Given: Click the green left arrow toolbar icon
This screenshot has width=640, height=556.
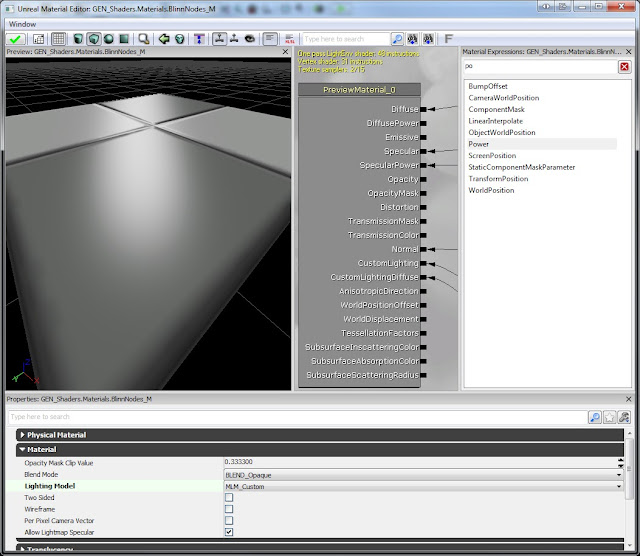Looking at the screenshot, I should [x=163, y=39].
